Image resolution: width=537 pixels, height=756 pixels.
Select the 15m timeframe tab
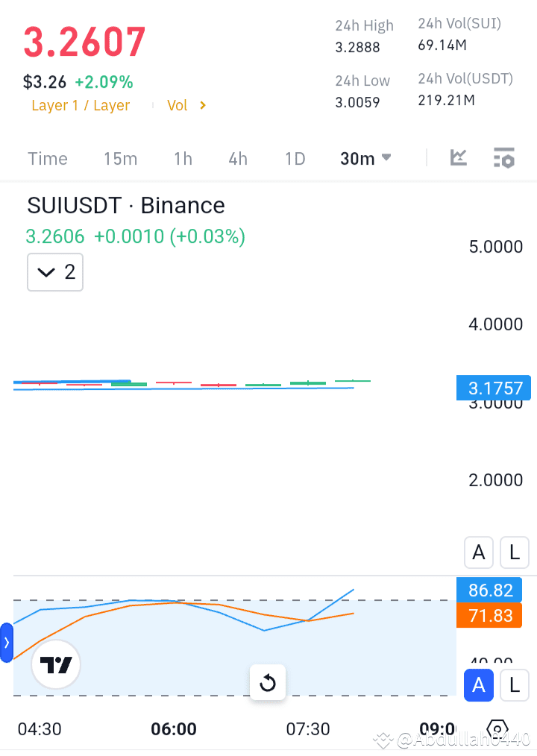pos(121,158)
